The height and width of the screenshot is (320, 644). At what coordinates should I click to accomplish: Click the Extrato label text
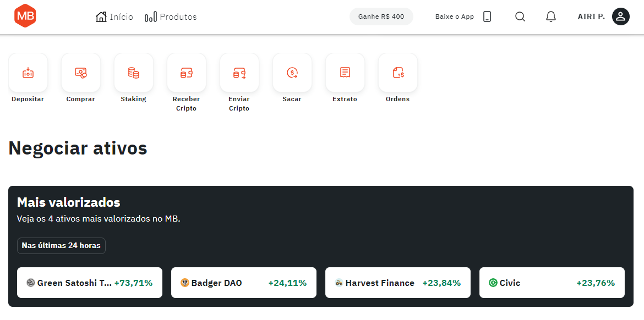pyautogui.click(x=345, y=100)
